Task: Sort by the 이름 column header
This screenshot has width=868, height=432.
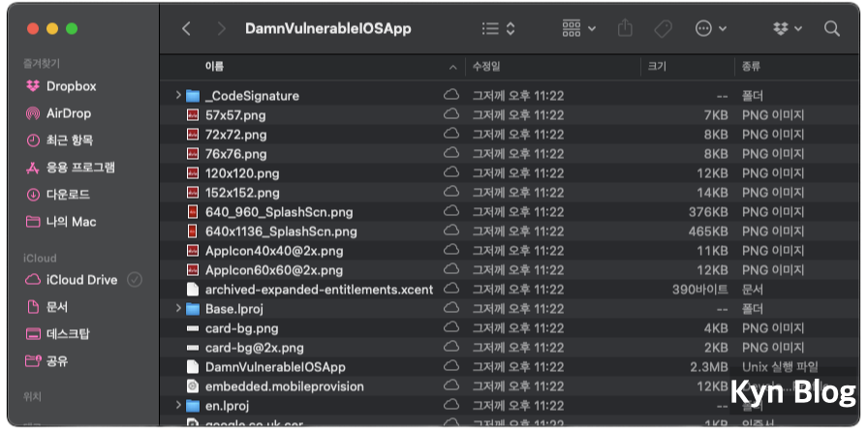Action: pos(214,67)
